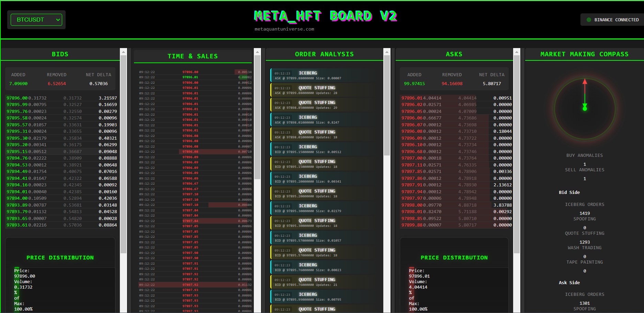Click the Time & Sales scrollbar up arrow
Viewport: 644px width, 313px height.
[x=257, y=52]
